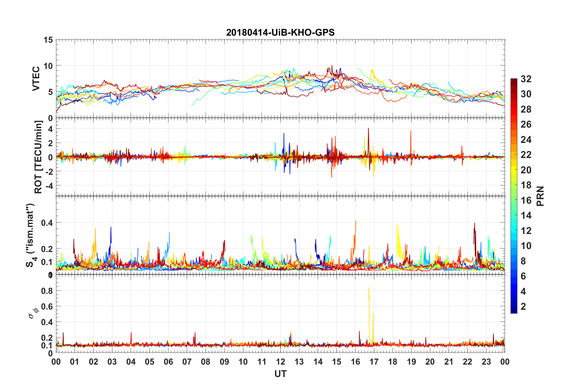Click the "PRN" colorbar label
The image size is (561, 392).
[x=540, y=196]
